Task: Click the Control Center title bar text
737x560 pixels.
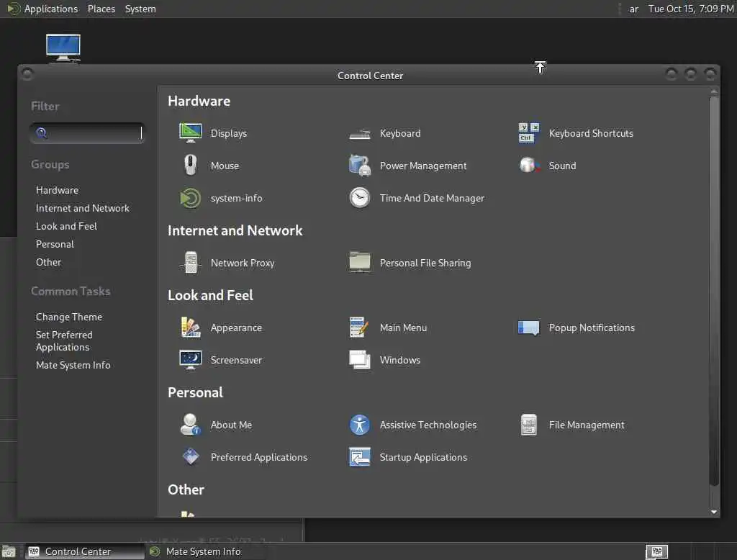Action: [371, 76]
